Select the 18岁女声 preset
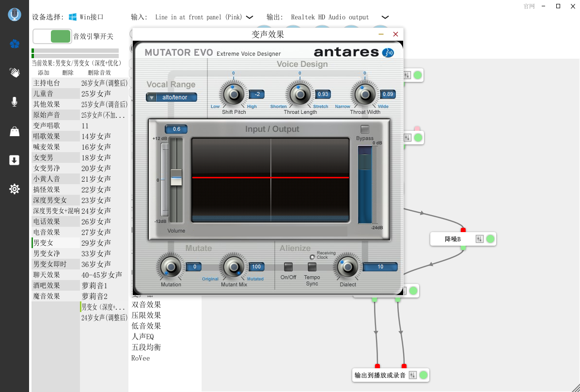 (104, 157)
